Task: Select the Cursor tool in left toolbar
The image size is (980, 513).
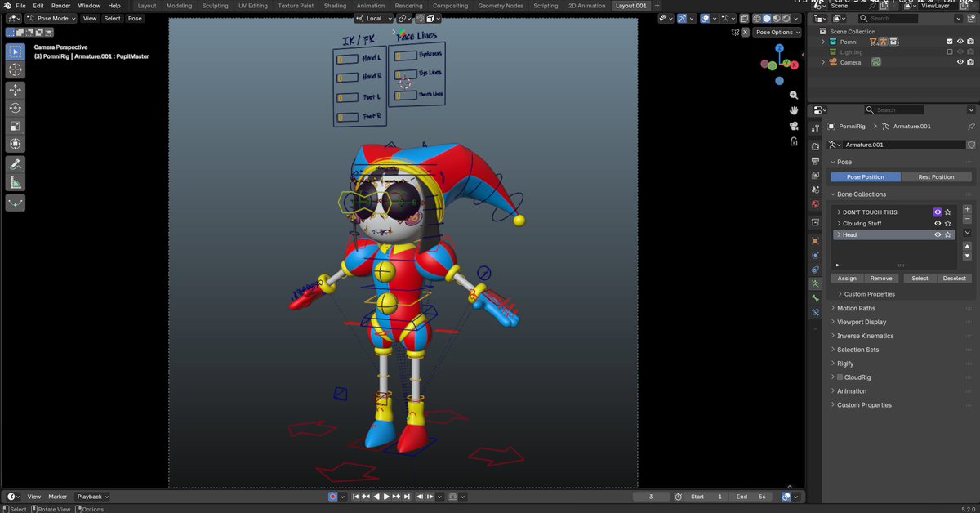Action: (16, 70)
